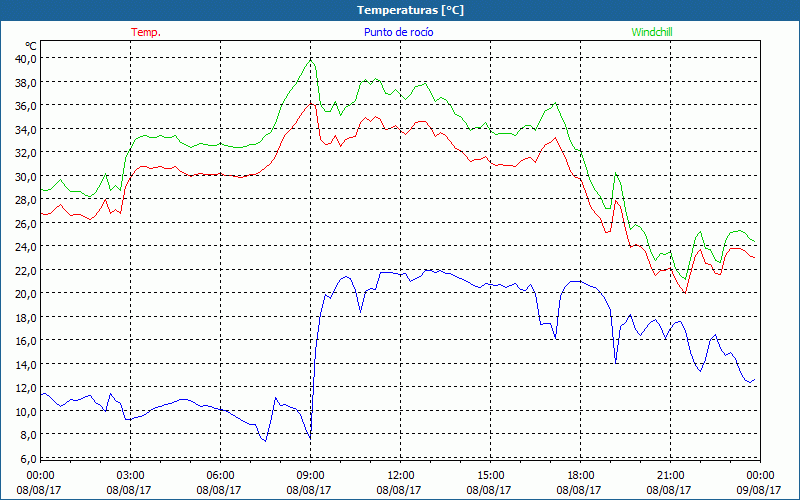Click the 36,0 y-axis value
This screenshot has width=800, height=500.
[26, 106]
